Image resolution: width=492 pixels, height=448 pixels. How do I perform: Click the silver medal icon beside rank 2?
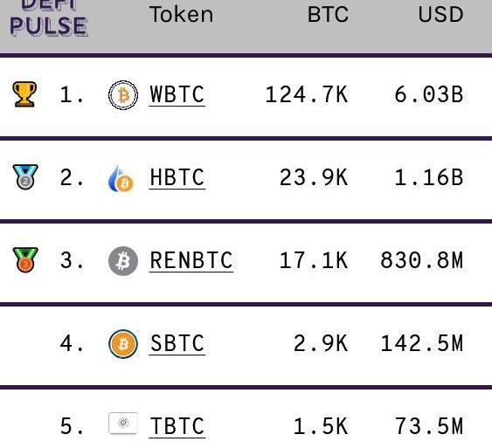pyautogui.click(x=25, y=177)
